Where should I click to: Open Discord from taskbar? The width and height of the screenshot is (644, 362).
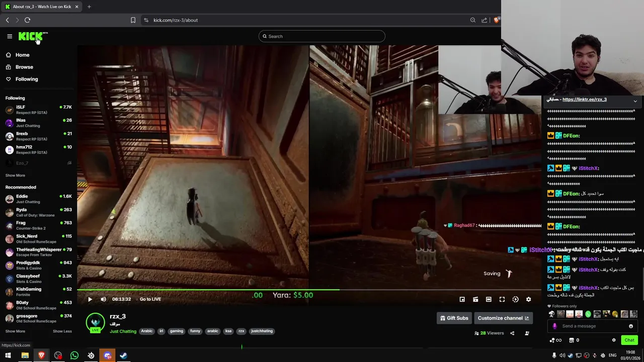click(x=108, y=355)
